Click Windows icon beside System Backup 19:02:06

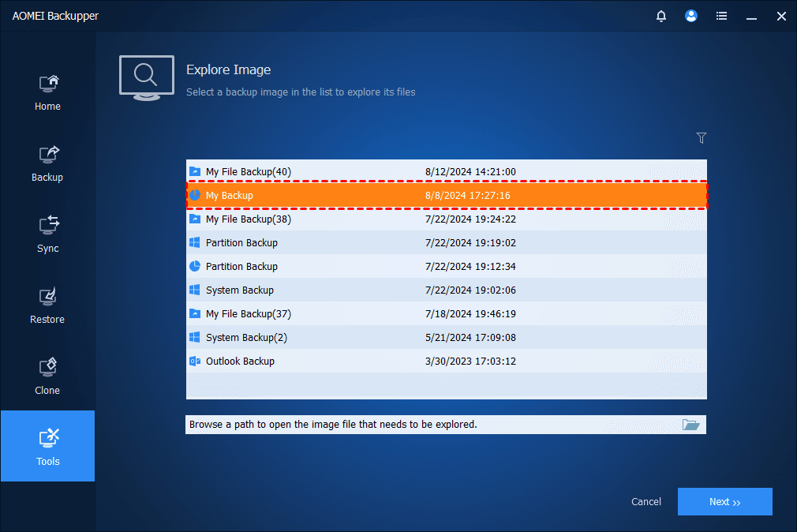195,290
